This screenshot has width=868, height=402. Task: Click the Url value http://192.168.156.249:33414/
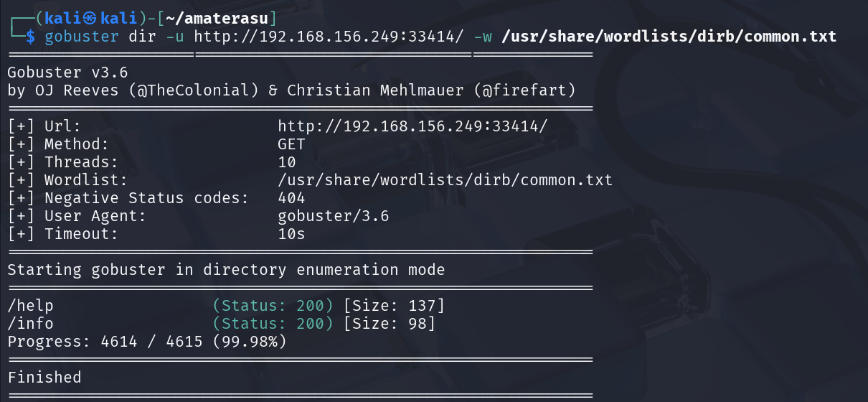(413, 126)
